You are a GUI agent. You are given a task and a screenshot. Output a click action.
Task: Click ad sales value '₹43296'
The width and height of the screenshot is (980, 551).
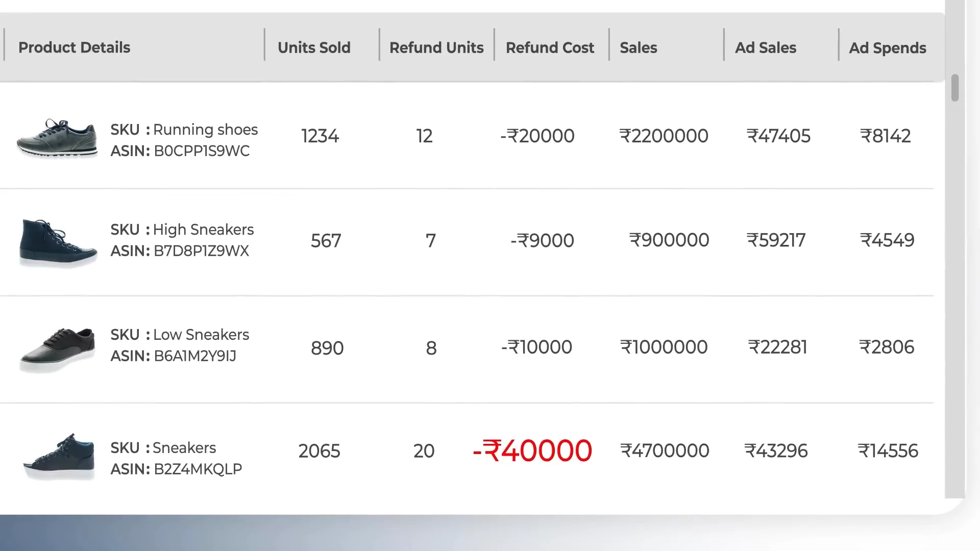pyautogui.click(x=776, y=451)
